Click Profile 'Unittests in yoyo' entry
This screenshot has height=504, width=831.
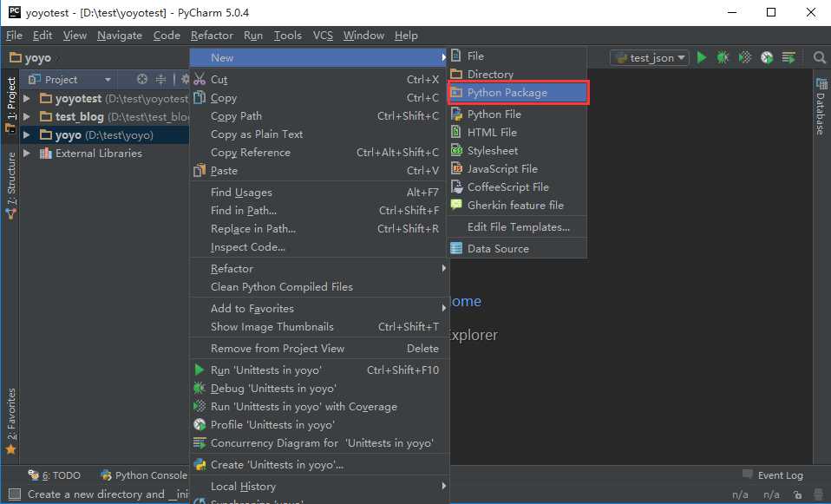319,424
